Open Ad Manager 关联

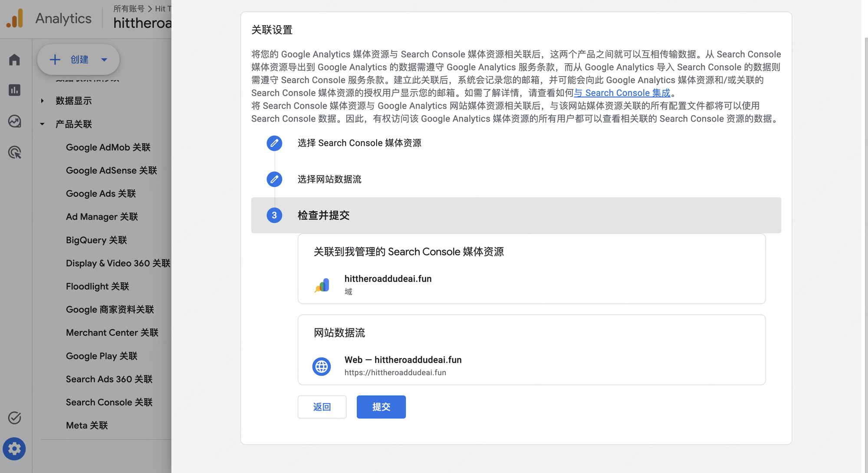102,217
